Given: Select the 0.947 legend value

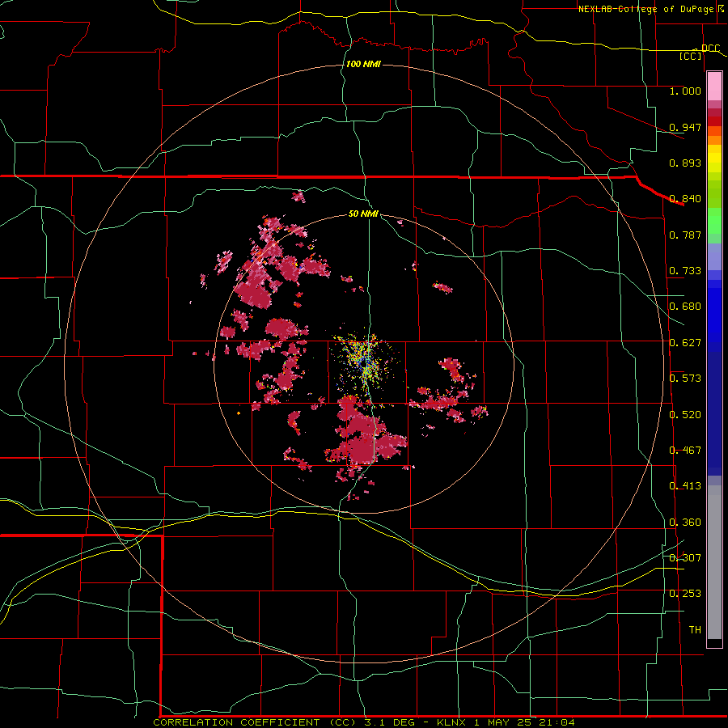Looking at the screenshot, I should [685, 127].
